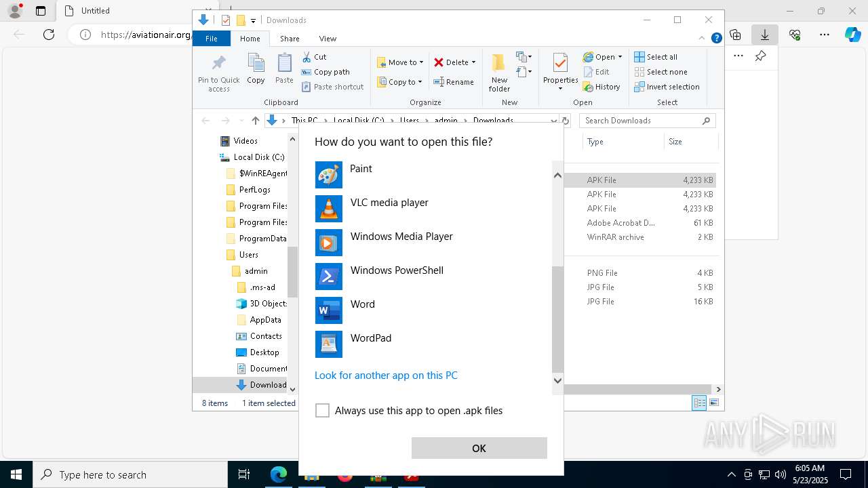
Task: Select VLC media player icon
Action: click(x=329, y=209)
